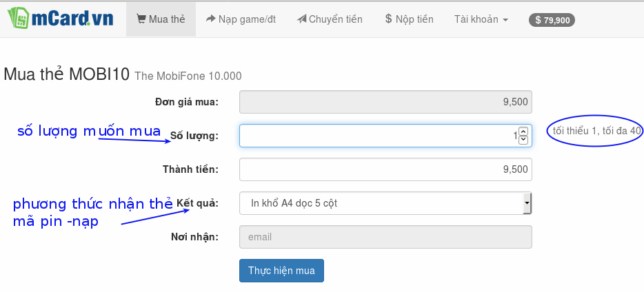Click the Thực hiện mua button
Screen dimensions: 644x292
coord(282,271)
